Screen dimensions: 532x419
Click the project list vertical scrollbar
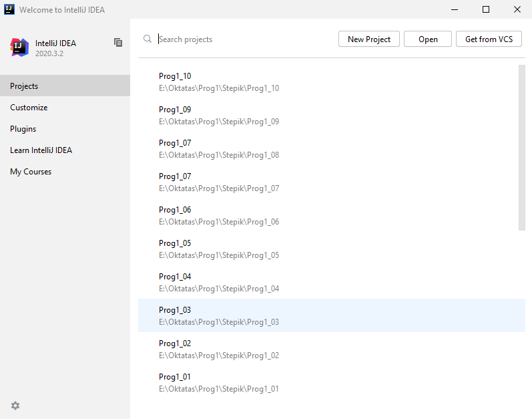521,148
